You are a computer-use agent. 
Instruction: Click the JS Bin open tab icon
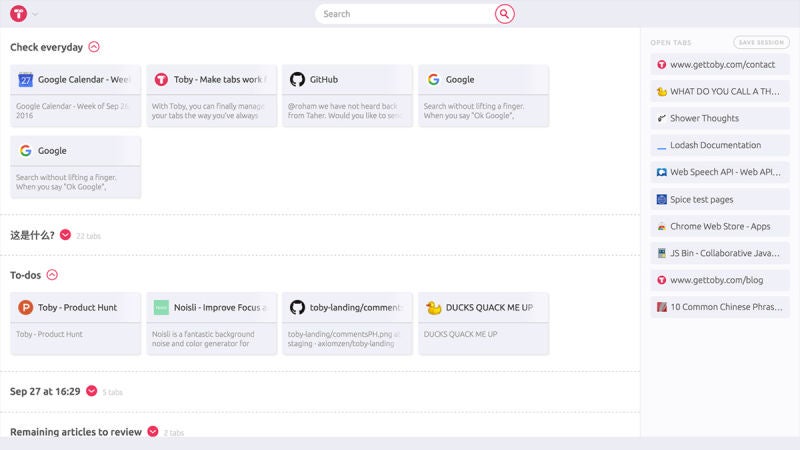[661, 254]
